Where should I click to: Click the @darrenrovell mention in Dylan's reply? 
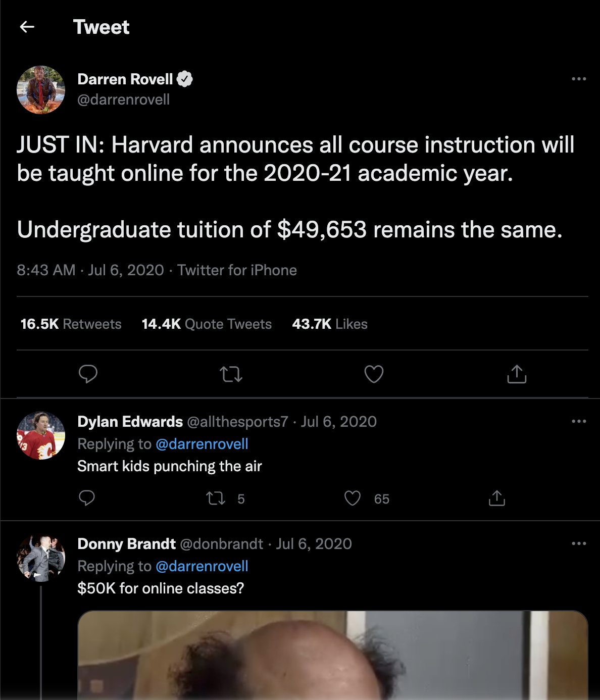tap(202, 444)
